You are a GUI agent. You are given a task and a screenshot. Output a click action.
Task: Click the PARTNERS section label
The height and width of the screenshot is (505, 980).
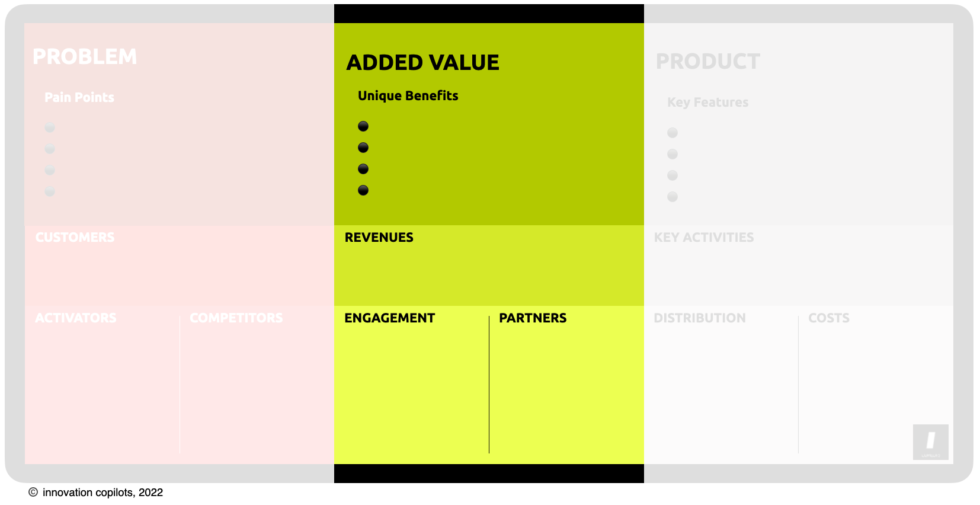(x=533, y=318)
